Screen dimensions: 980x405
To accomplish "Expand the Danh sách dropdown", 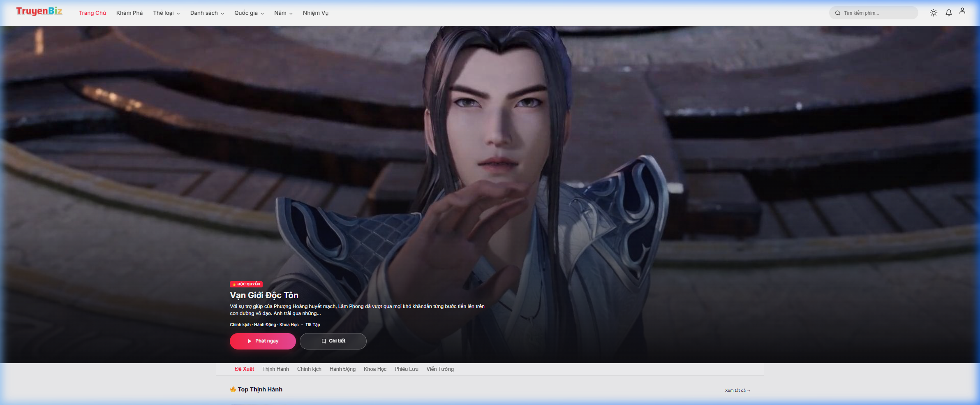I will 207,13.
